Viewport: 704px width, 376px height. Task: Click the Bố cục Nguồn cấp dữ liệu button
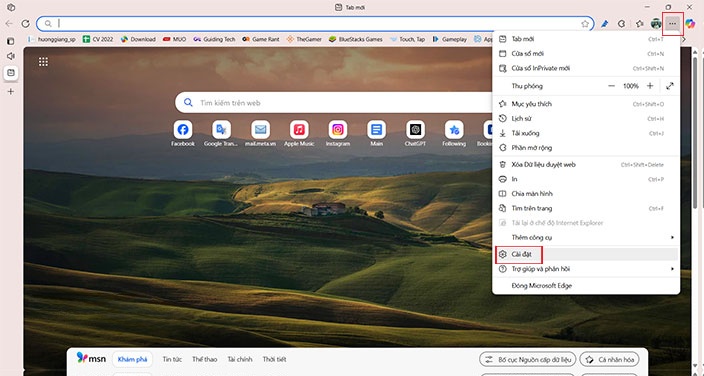pyautogui.click(x=528, y=359)
